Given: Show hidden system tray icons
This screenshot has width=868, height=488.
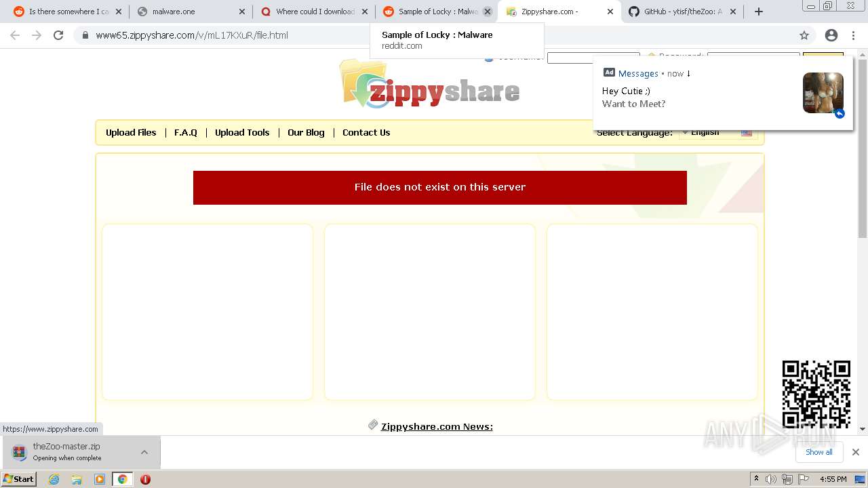Looking at the screenshot, I should click(756, 479).
